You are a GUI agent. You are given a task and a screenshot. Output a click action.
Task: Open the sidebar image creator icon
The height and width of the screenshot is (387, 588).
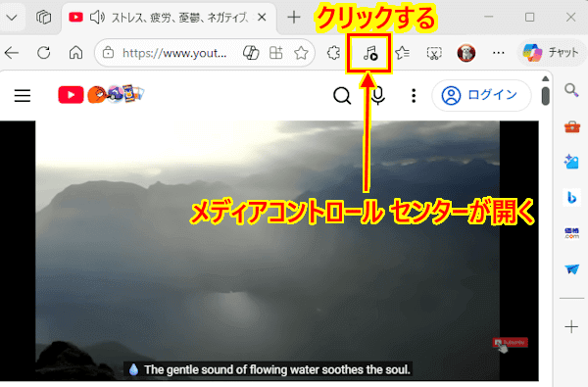[571, 162]
